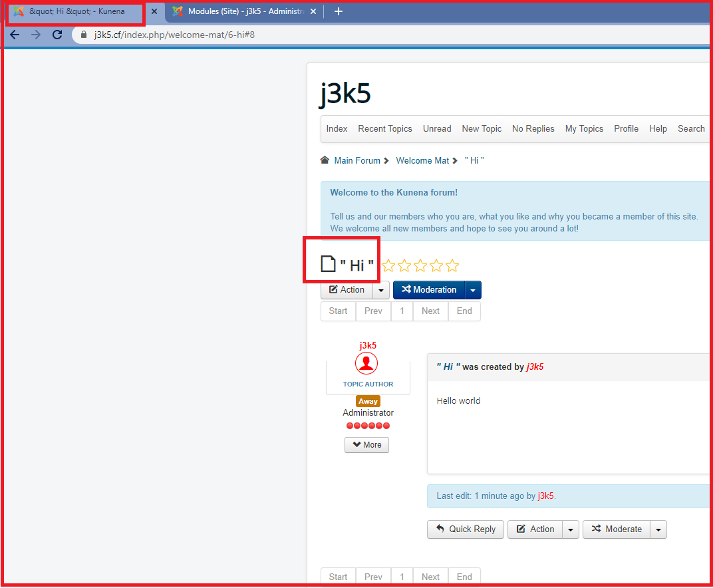Open My Topics menu item
713x588 pixels.
pyautogui.click(x=584, y=128)
